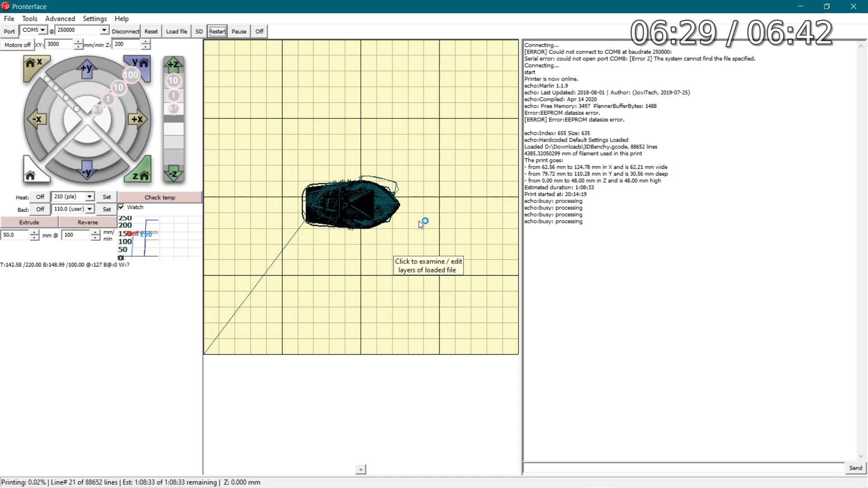Click the Extrude button
The height and width of the screenshot is (488, 868).
[x=29, y=222]
